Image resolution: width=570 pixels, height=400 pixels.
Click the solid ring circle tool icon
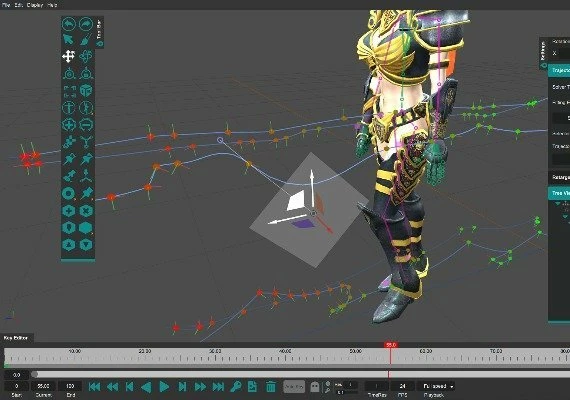tap(69, 193)
